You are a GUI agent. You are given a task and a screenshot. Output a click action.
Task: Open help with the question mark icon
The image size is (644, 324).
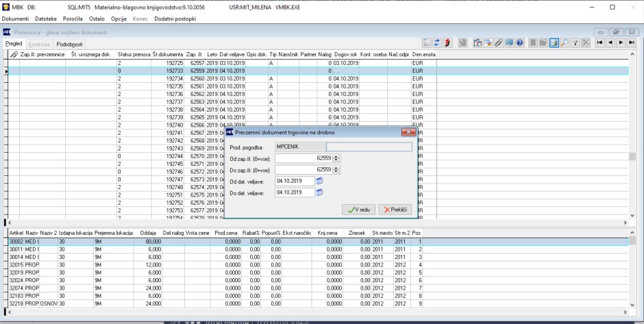coord(519,42)
